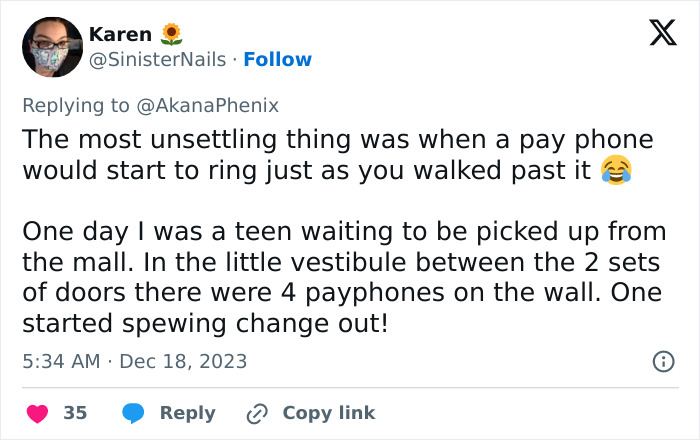Click the laughing crying emoji in the tweet
Image resolution: width=700 pixels, height=440 pixels.
click(x=617, y=171)
